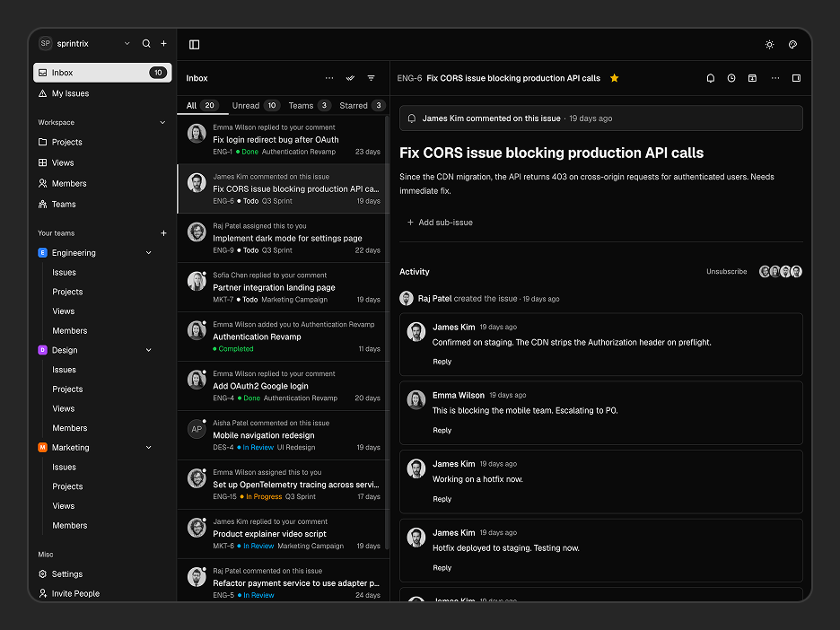Image resolution: width=840 pixels, height=630 pixels.
Task: Select the Engineering team
Action: (74, 253)
